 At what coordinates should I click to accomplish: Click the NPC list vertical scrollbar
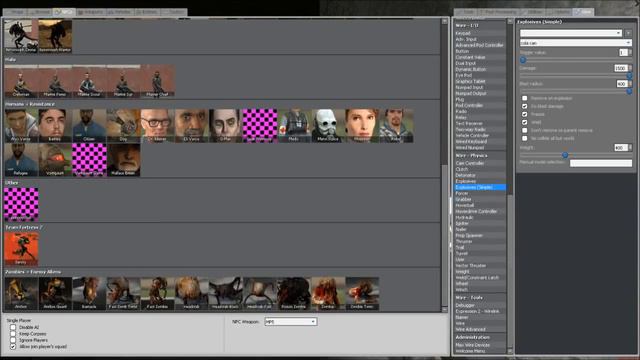pyautogui.click(x=444, y=164)
